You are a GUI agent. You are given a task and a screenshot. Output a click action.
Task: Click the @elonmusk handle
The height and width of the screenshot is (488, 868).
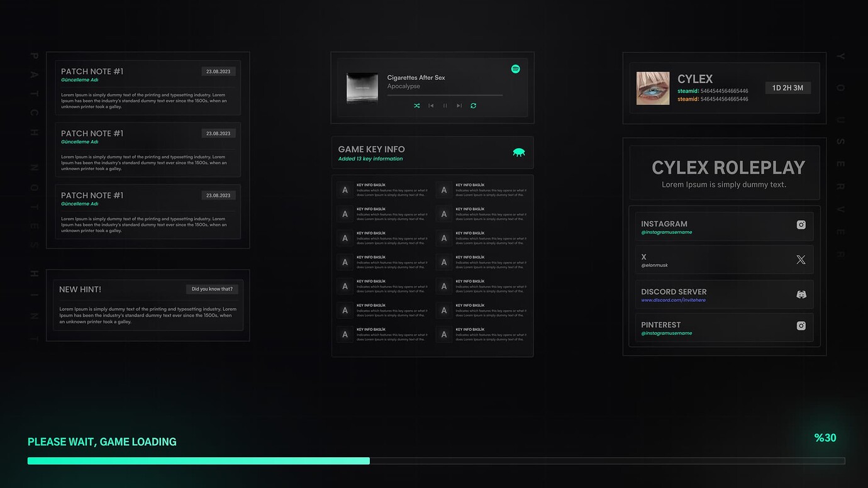tap(654, 265)
